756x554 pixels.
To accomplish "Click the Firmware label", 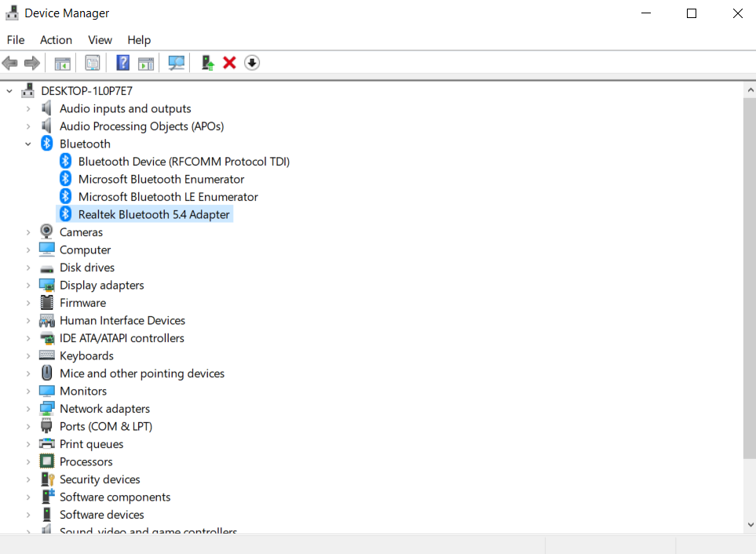I will (x=83, y=303).
